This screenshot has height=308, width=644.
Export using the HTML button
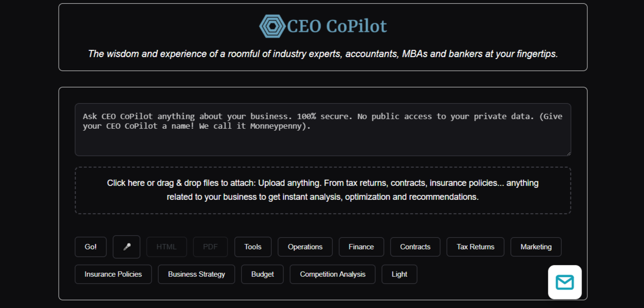(166, 247)
